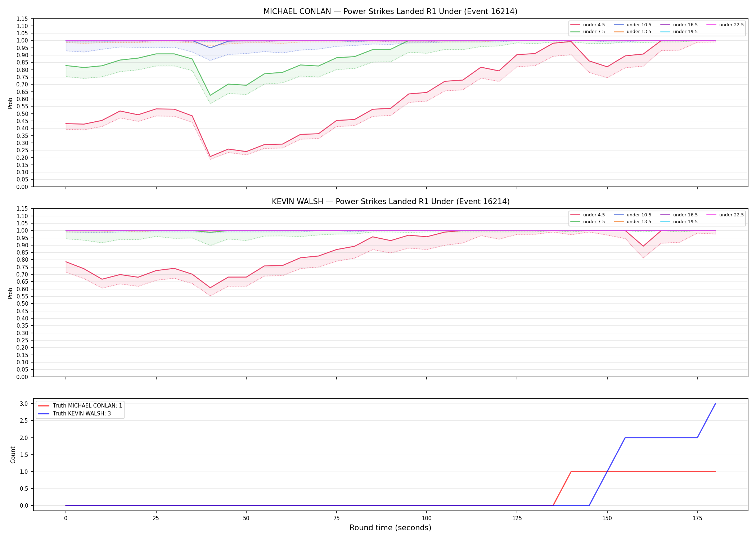Click the MICHAEL CONLAN chart title
This screenshot has width=756, height=540.
pyautogui.click(x=390, y=12)
